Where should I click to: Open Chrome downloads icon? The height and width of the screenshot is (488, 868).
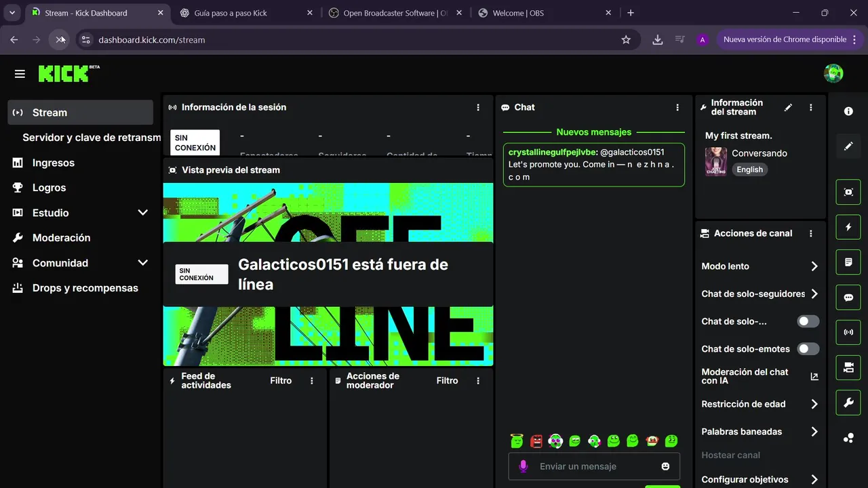657,40
